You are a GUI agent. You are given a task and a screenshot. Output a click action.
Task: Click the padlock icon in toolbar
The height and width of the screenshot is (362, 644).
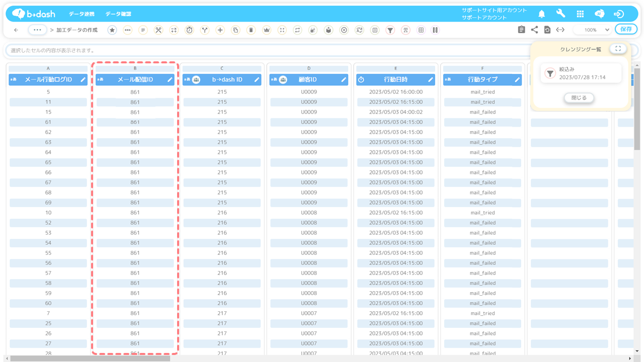point(313,30)
